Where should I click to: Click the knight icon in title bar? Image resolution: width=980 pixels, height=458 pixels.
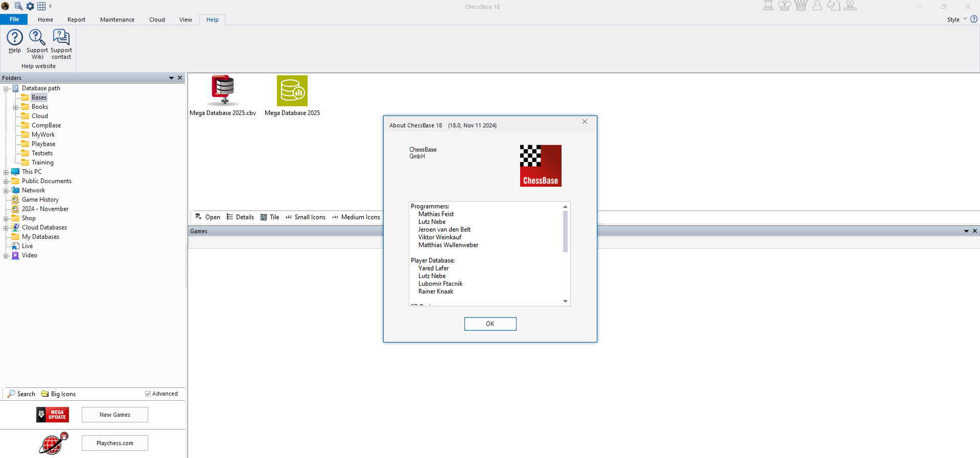pyautogui.click(x=833, y=6)
